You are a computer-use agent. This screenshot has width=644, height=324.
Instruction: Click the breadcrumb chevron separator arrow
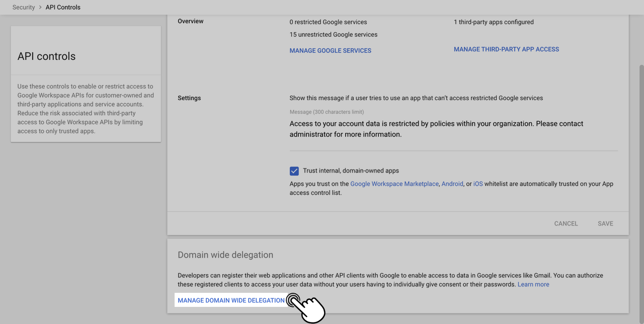coord(40,8)
